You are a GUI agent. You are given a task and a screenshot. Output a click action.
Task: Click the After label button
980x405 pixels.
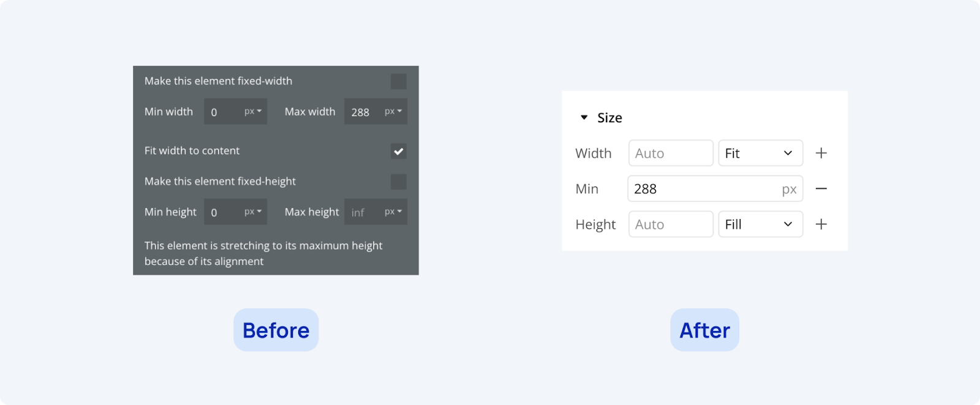704,330
